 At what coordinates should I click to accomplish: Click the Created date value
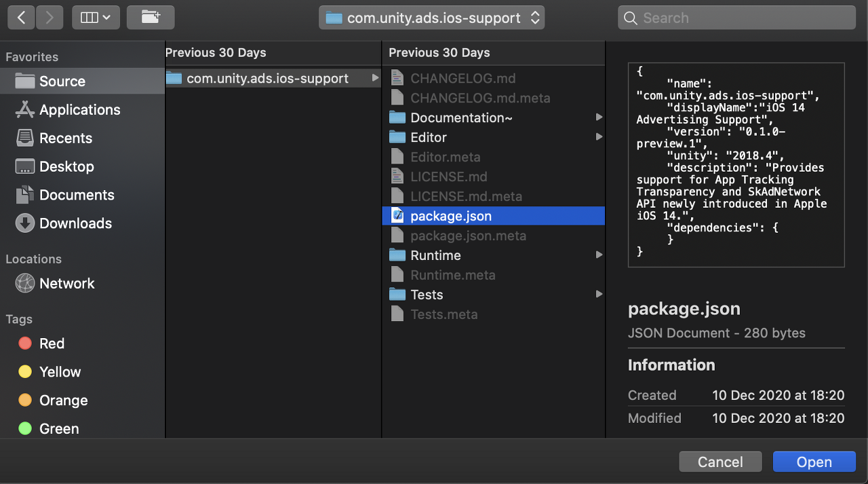coord(778,395)
